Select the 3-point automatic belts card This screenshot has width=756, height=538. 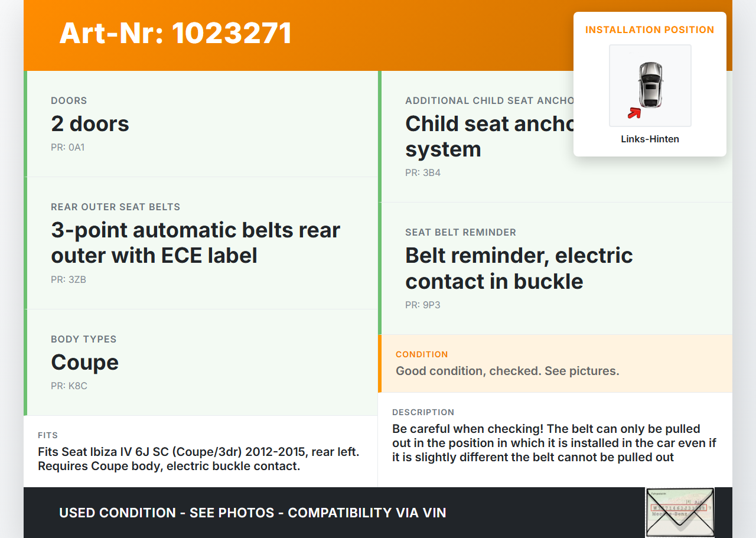pyautogui.click(x=201, y=243)
